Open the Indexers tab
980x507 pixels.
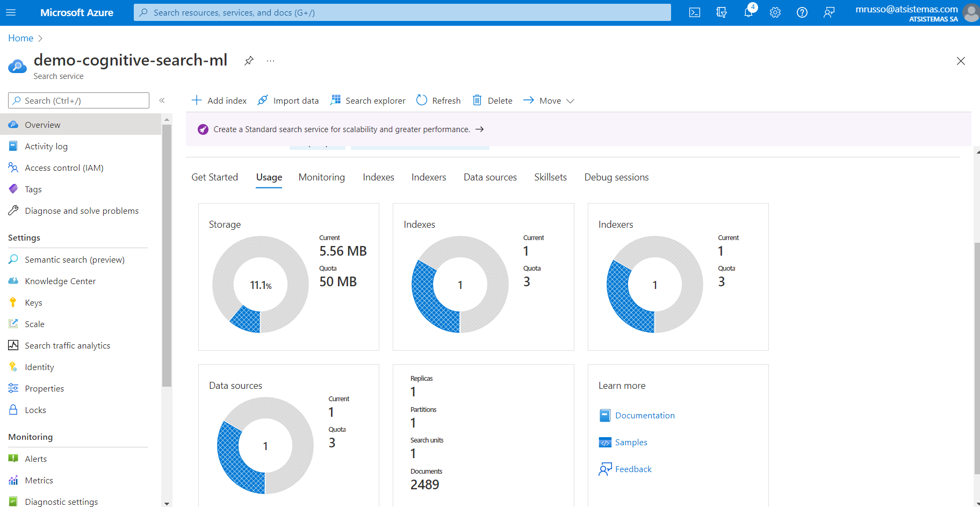point(429,177)
